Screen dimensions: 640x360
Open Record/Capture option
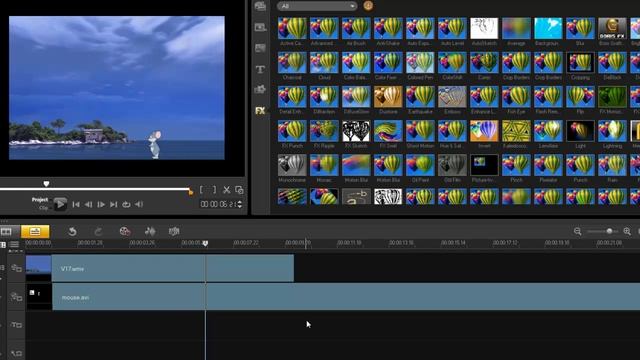(125, 231)
